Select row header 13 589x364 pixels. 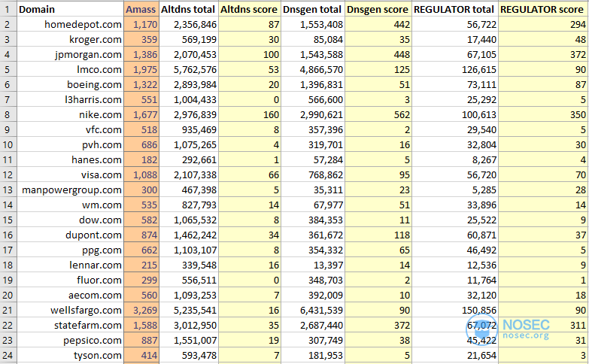(x=8, y=190)
